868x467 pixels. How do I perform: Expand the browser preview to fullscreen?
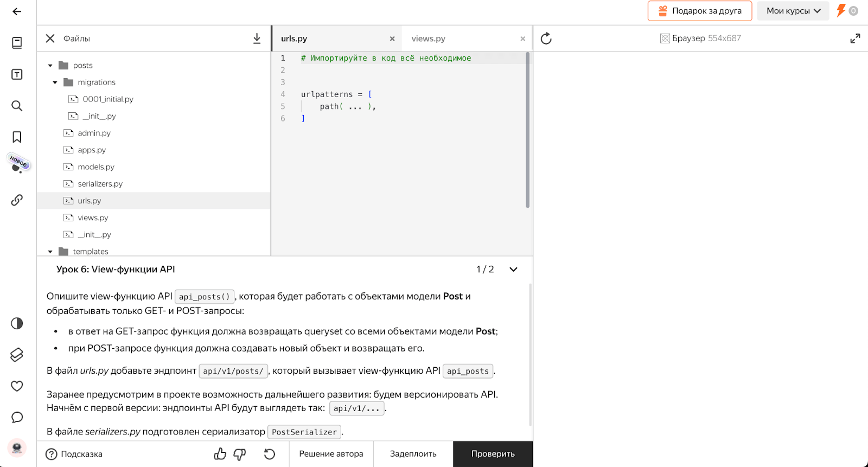[855, 39]
